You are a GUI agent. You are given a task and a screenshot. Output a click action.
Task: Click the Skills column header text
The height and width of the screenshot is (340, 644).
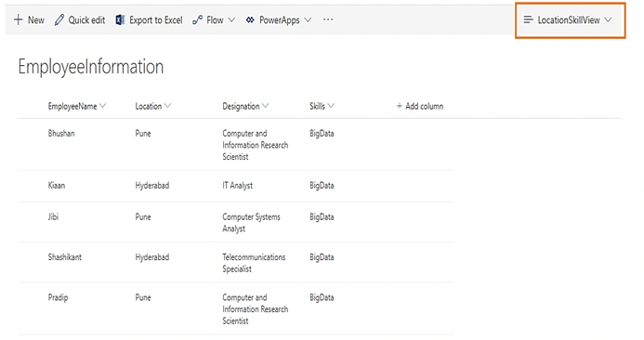point(317,106)
